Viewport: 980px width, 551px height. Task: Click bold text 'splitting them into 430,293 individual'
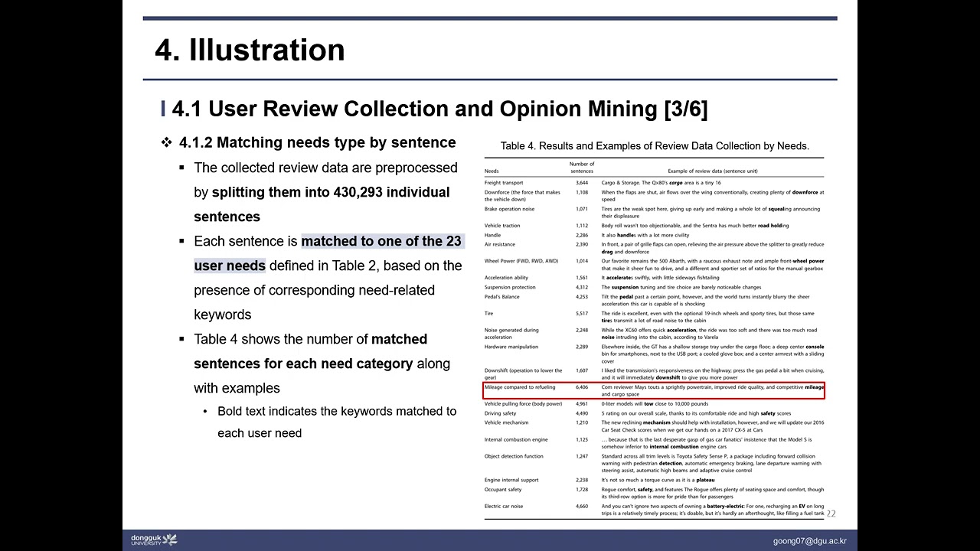click(x=331, y=192)
